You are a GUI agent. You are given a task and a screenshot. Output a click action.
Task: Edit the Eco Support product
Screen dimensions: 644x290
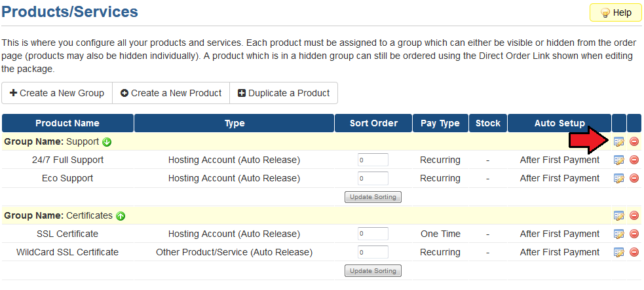coord(618,178)
